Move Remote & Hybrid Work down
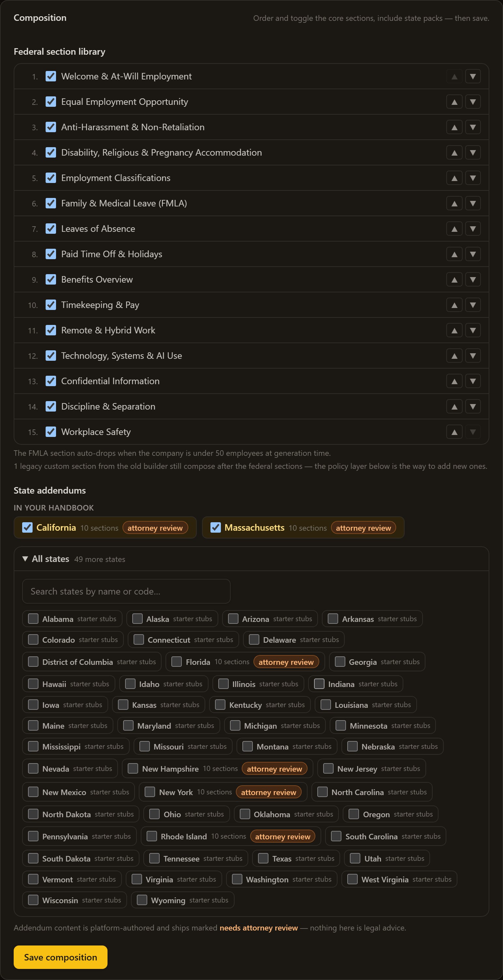 coord(472,330)
